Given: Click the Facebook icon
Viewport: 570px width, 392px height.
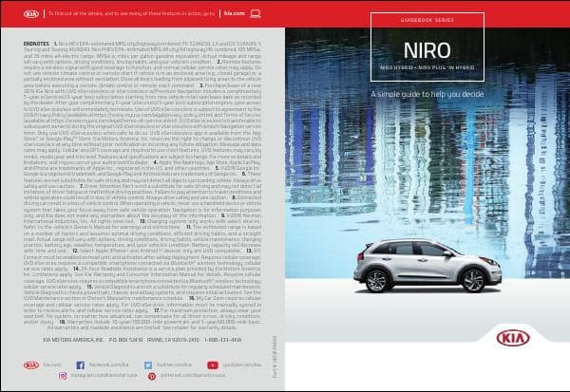Looking at the screenshot, I should click(x=81, y=365).
